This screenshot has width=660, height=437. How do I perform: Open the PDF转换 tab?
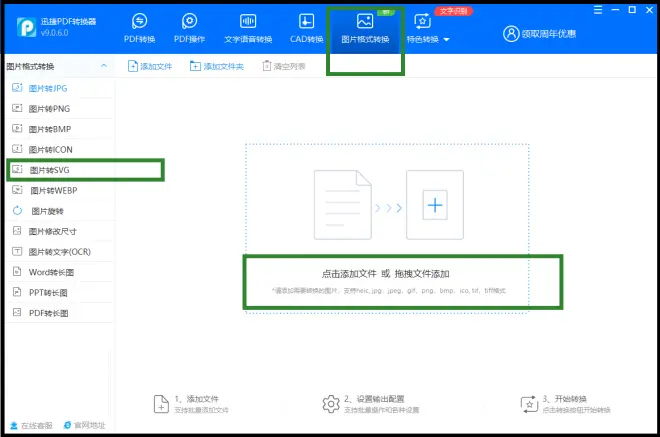point(139,29)
